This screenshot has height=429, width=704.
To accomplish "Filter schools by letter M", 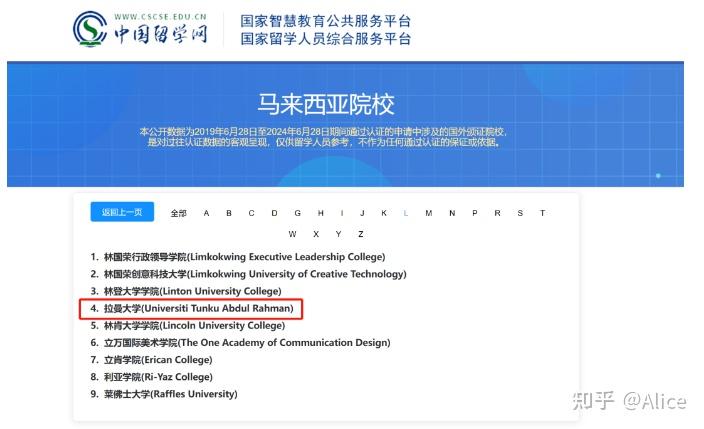I will pyautogui.click(x=429, y=213).
